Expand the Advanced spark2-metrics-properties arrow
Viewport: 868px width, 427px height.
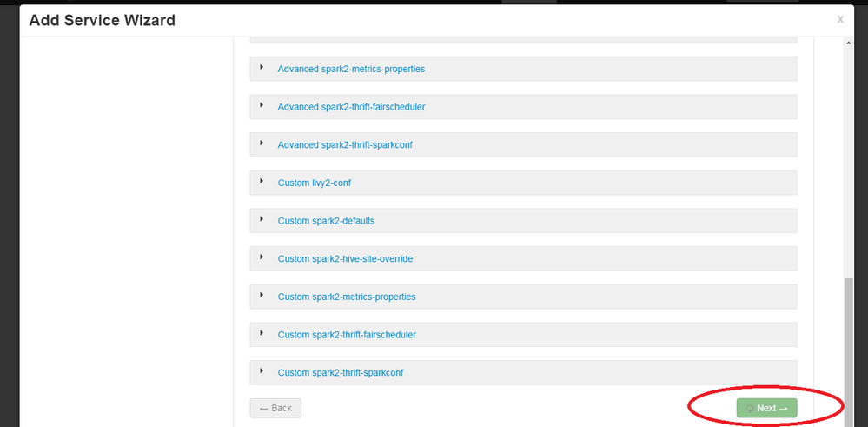(262, 67)
